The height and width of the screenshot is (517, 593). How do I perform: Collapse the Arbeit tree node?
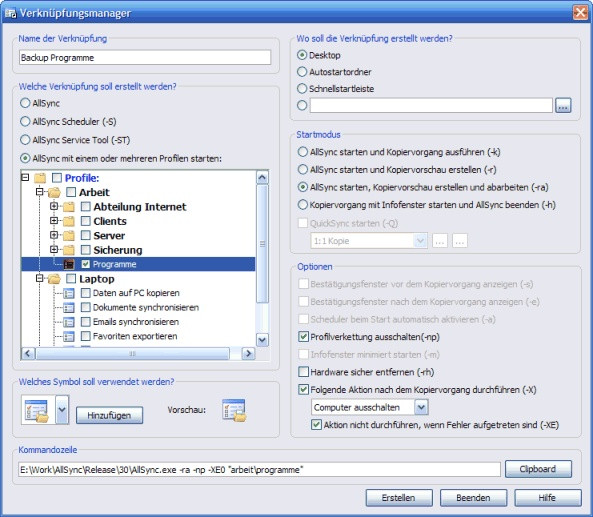tap(39, 192)
